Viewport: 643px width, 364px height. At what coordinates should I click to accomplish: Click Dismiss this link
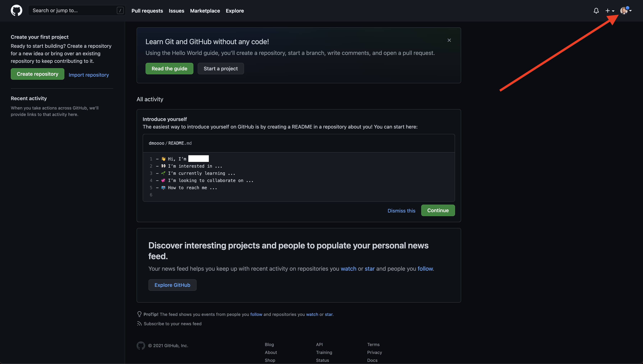(x=401, y=211)
